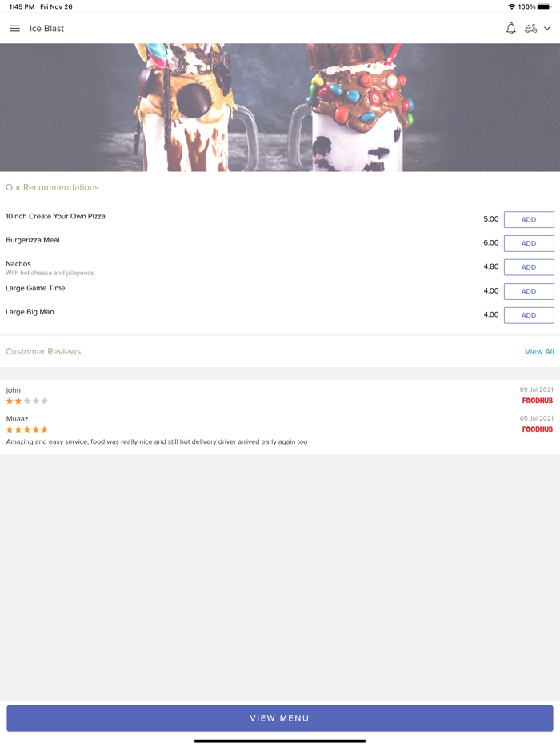Tap the Ice Blast restaurant title
Viewport: 560px width, 747px height.
point(46,29)
